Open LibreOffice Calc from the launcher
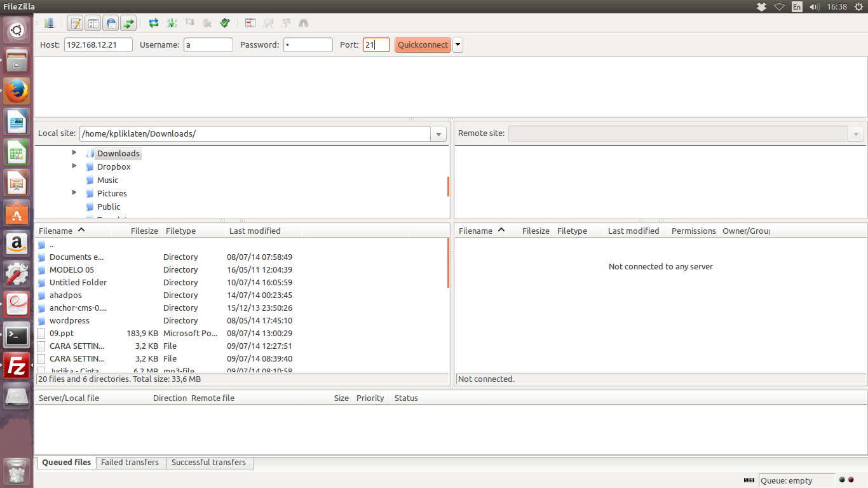Screen dimensions: 868x488 point(17,152)
